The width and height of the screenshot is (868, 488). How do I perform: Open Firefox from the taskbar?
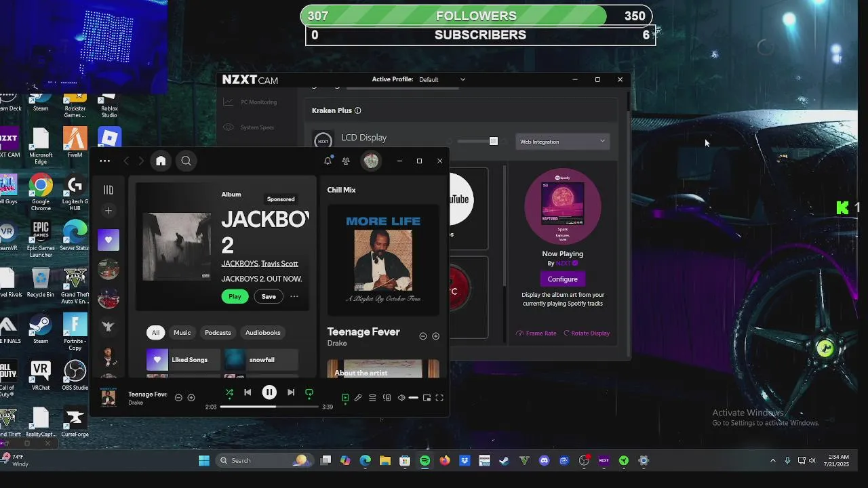(x=445, y=461)
